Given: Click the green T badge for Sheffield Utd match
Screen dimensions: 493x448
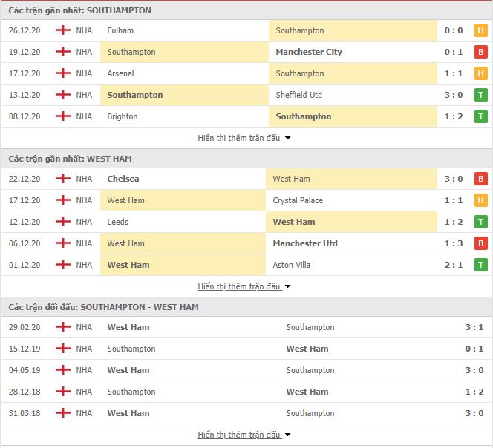Looking at the screenshot, I should click(480, 95).
